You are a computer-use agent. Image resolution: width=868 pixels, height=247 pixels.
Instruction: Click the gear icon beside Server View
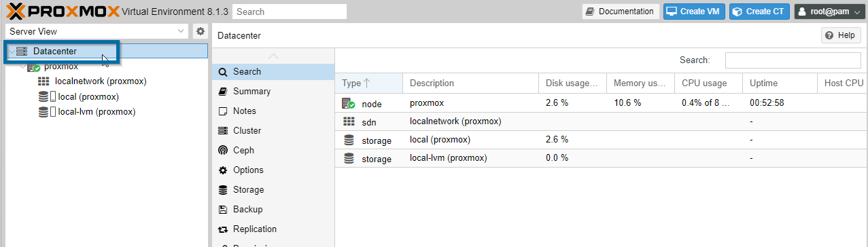201,31
